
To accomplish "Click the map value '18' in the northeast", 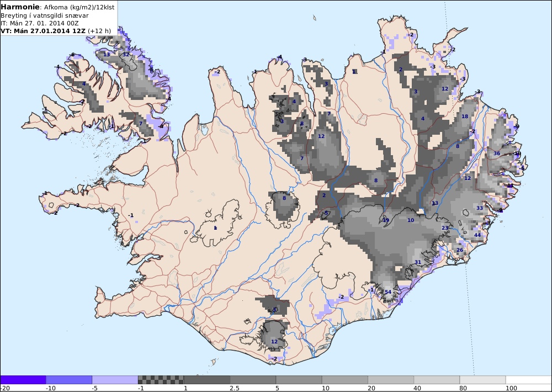I will coord(465,116).
